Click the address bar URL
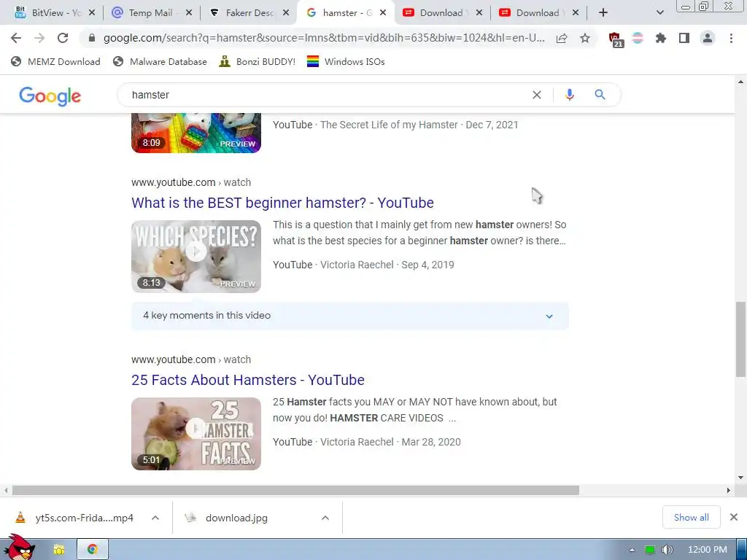747x560 pixels. pos(324,38)
